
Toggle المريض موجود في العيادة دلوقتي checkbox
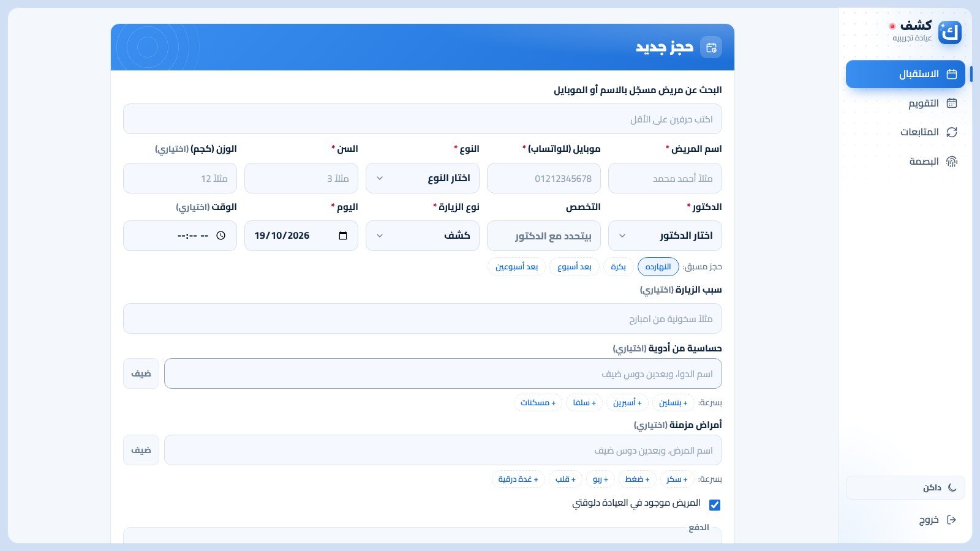pos(715,505)
